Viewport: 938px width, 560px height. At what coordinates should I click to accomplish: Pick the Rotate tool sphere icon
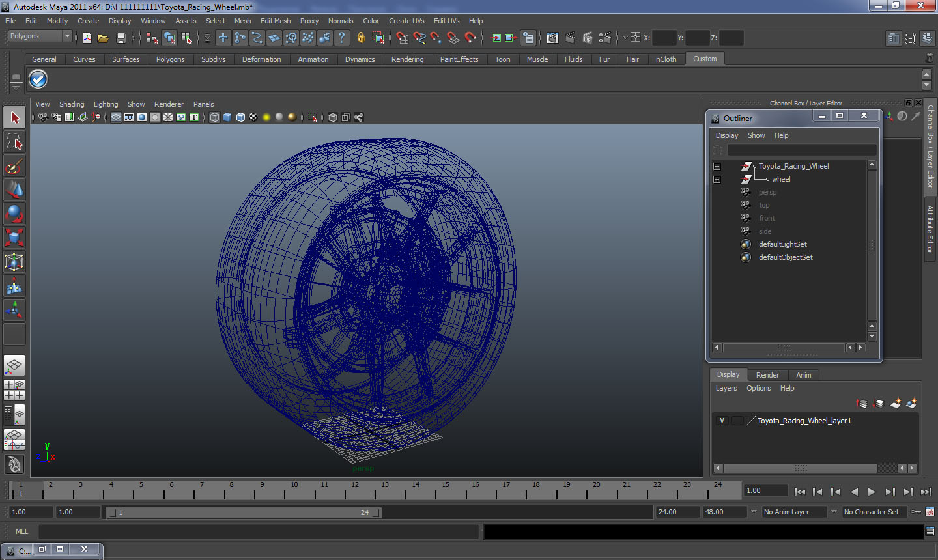(x=14, y=214)
